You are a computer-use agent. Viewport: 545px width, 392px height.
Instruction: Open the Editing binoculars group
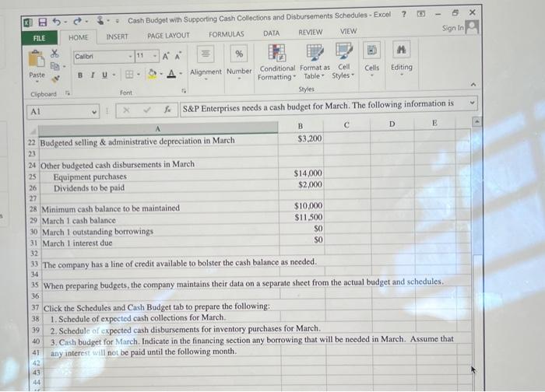click(x=402, y=58)
